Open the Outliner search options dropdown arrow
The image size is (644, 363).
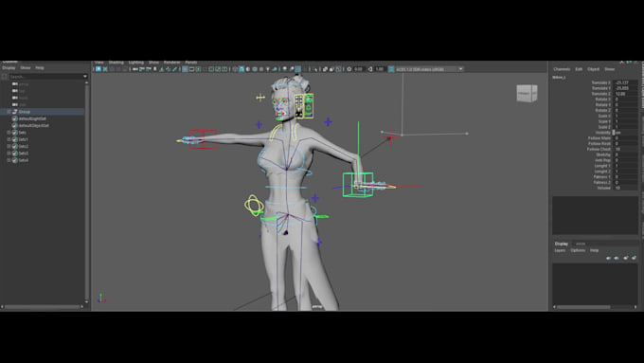pos(85,77)
